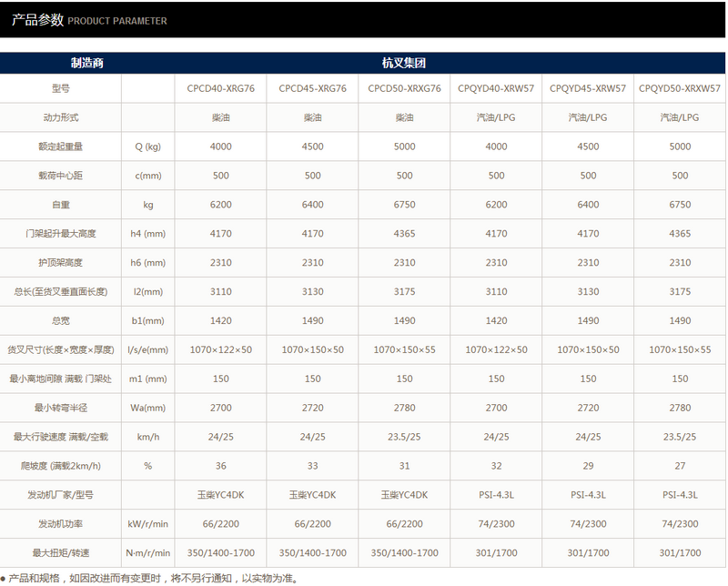This screenshot has width=728, height=586.
Task: Click the 载荷中心距 row label
Action: [x=61, y=176]
